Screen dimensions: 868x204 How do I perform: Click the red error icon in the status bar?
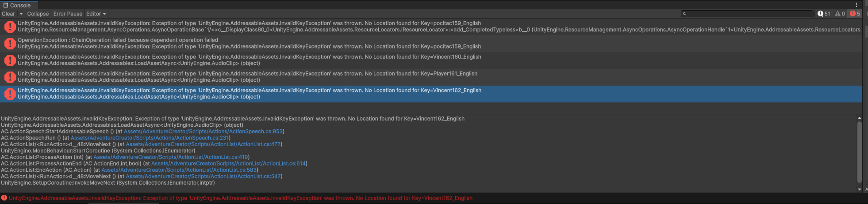click(x=4, y=198)
